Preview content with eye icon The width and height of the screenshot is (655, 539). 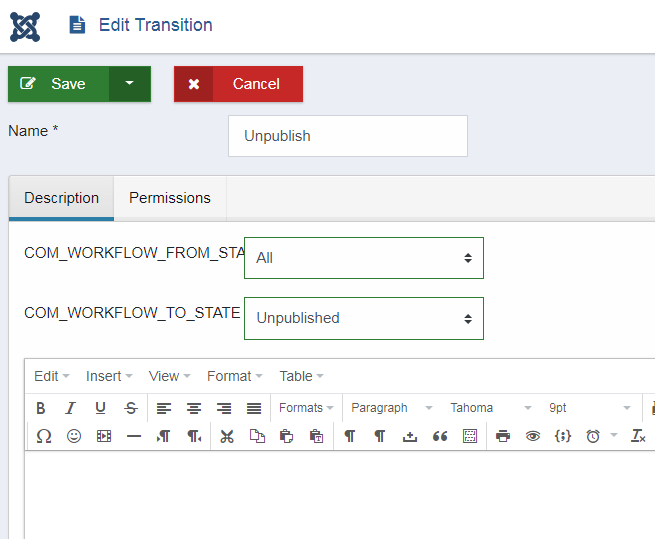[533, 436]
